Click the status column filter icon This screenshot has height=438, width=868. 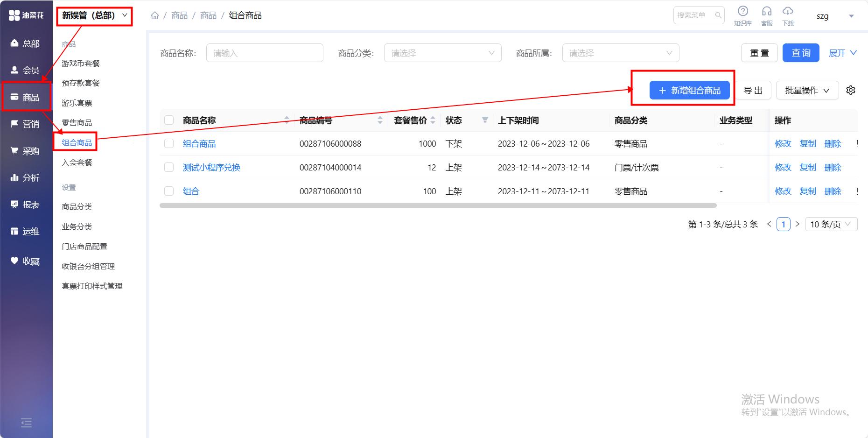click(485, 120)
